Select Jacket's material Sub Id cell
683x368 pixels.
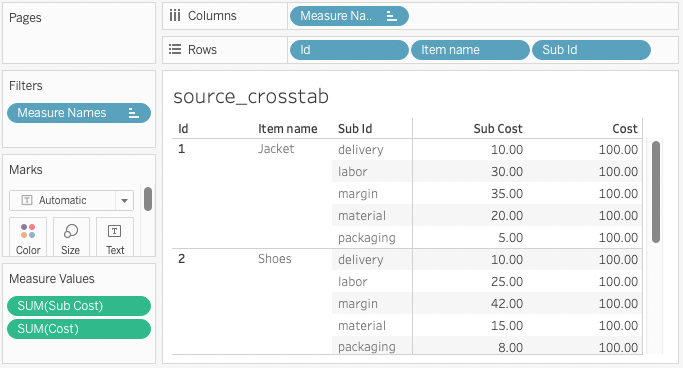coord(362,216)
